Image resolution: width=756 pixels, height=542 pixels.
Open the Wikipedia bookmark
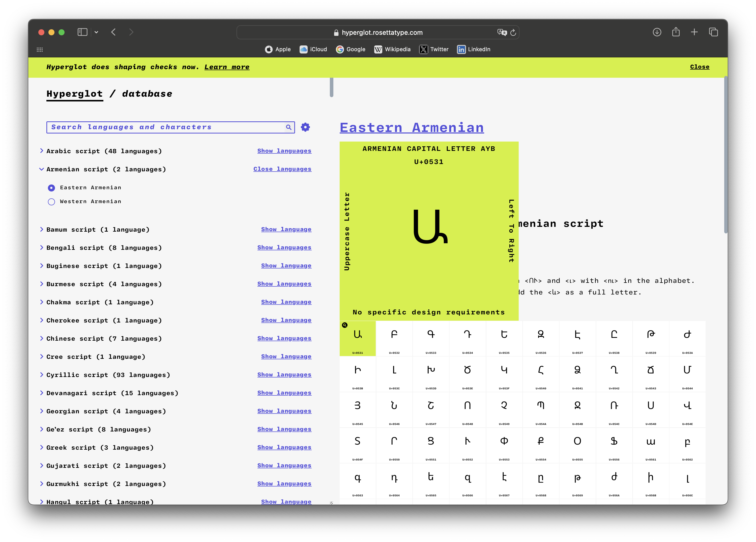392,49
